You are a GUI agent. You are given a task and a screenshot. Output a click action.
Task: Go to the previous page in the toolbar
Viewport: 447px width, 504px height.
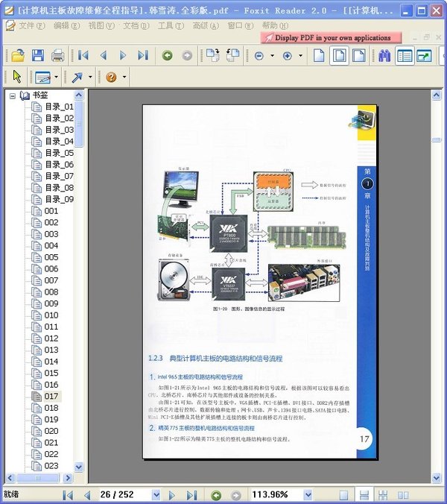coord(104,55)
